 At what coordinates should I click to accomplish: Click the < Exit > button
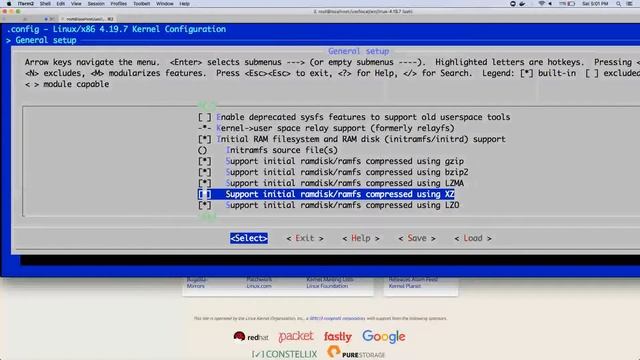pyautogui.click(x=305, y=238)
